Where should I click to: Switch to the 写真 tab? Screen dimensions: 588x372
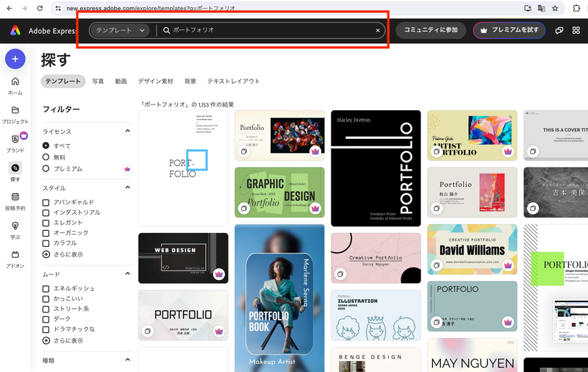(98, 82)
